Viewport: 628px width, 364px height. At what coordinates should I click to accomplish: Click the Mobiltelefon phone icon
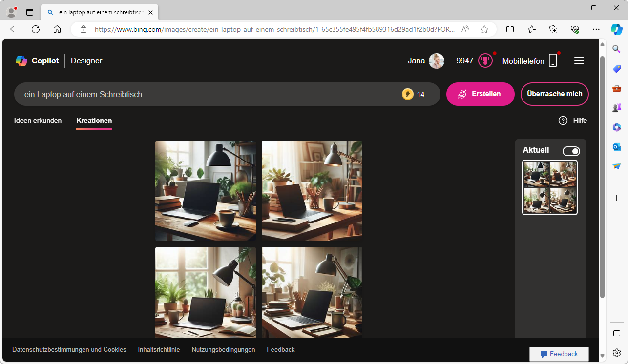point(553,61)
